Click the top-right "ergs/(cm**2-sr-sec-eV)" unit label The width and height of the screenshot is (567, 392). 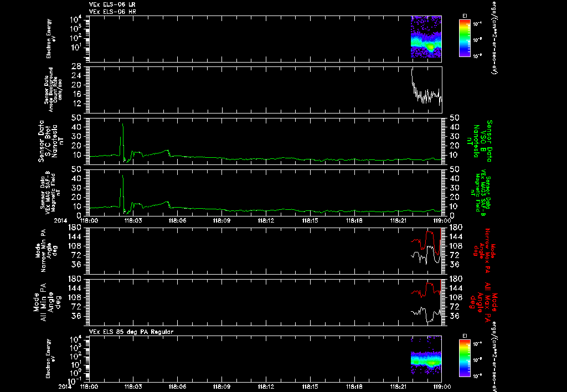pos(493,37)
